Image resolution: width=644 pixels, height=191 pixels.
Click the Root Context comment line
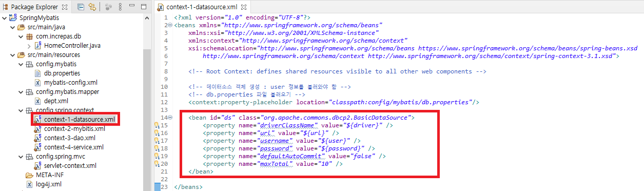tap(337, 71)
